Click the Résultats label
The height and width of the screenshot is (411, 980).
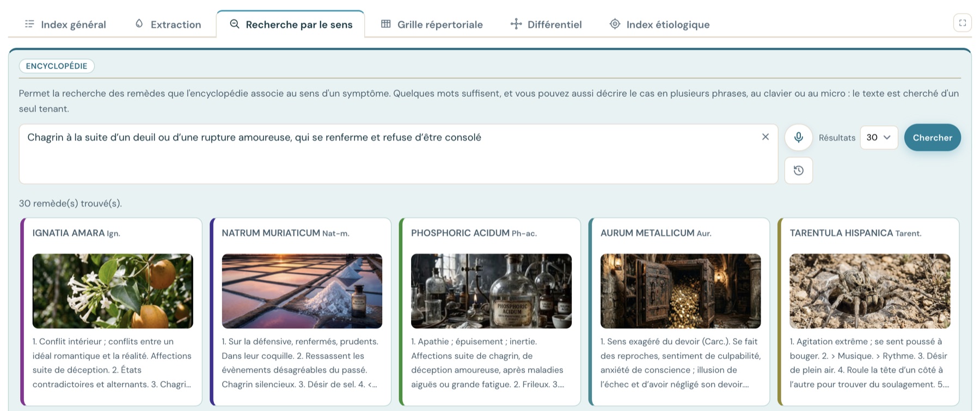pos(837,138)
